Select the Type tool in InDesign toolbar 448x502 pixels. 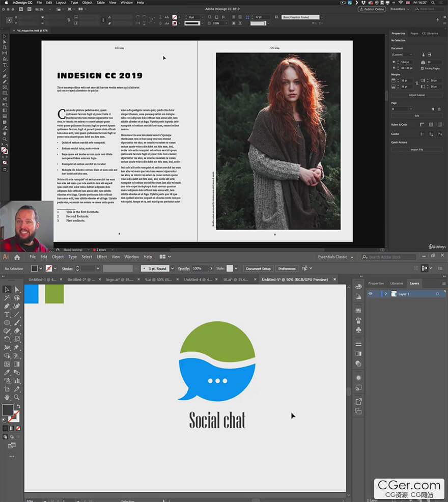5,65
